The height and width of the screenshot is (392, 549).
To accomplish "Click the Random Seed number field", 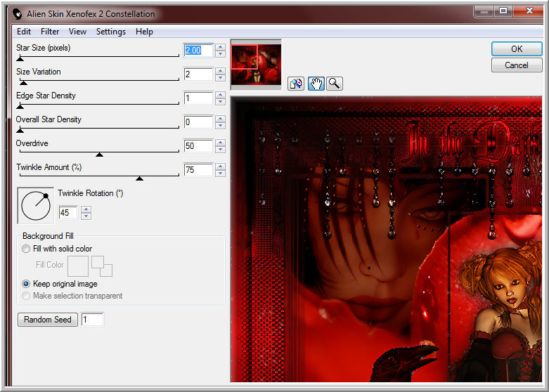I will coord(92,320).
